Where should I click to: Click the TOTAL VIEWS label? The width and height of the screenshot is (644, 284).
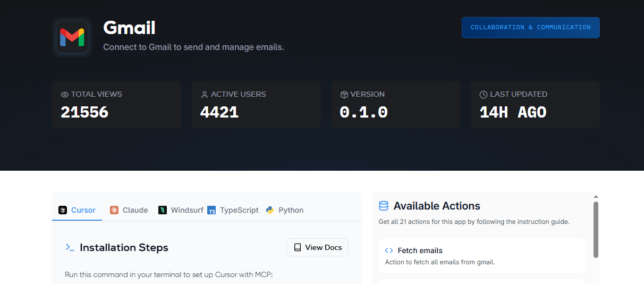[x=97, y=94]
